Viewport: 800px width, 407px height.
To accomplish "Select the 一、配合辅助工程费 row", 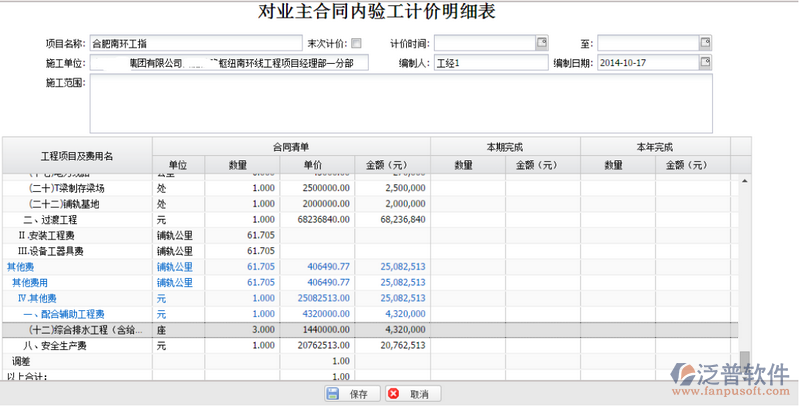I will click(x=64, y=314).
